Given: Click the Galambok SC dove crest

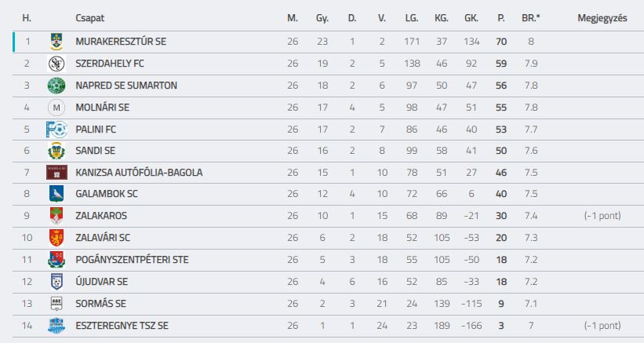Looking at the screenshot, I should point(56,194).
